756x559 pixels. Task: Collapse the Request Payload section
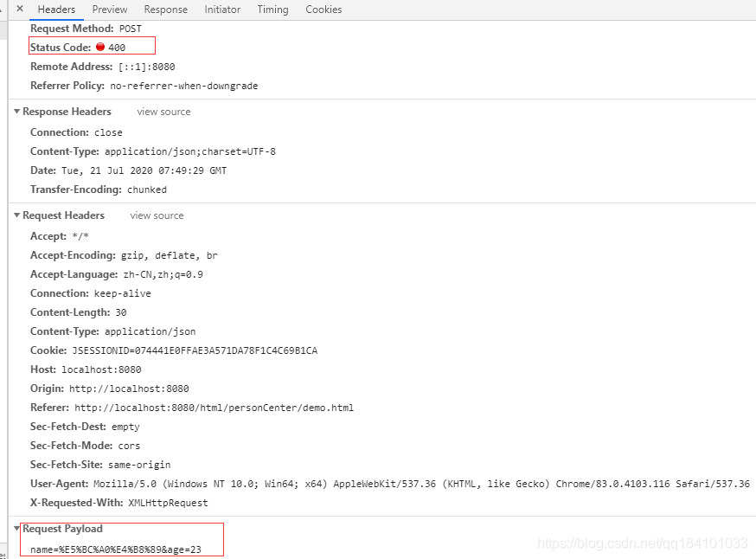point(17,529)
